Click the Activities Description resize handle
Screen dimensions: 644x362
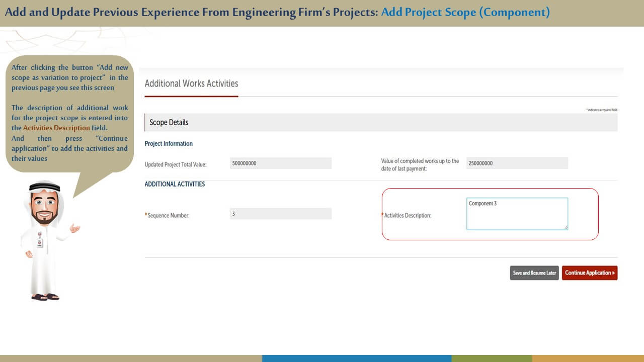(x=566, y=228)
